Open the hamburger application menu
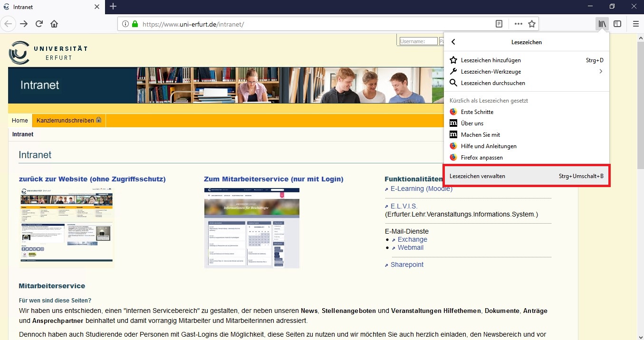Viewport: 644px width, 340px height. point(635,24)
